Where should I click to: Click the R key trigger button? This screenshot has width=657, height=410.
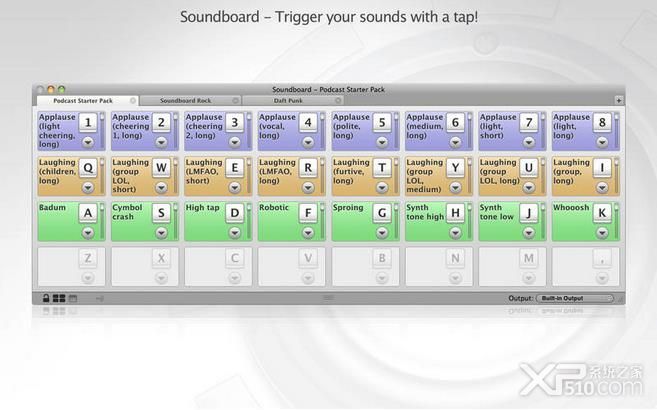point(308,168)
